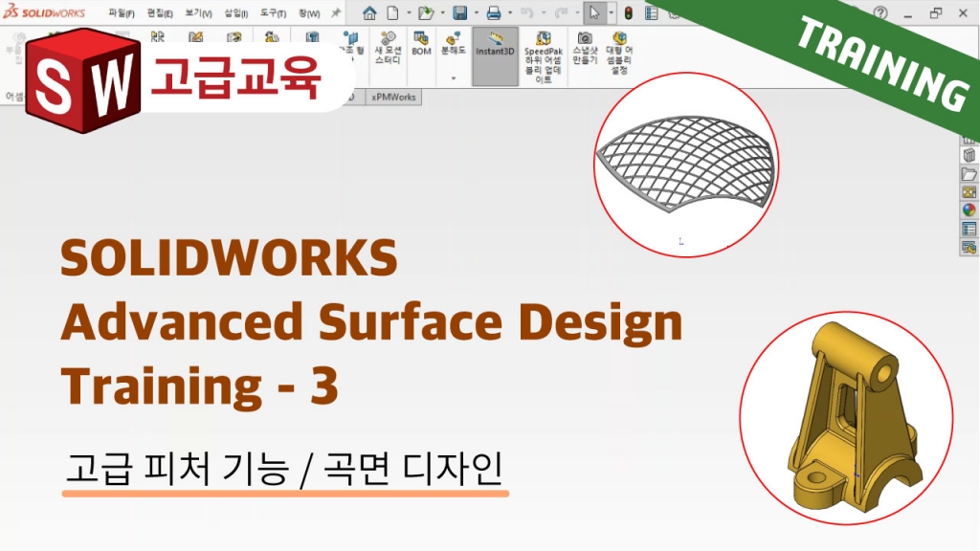Expand the Select tool dropdown arrow
980x551 pixels.
pos(611,12)
